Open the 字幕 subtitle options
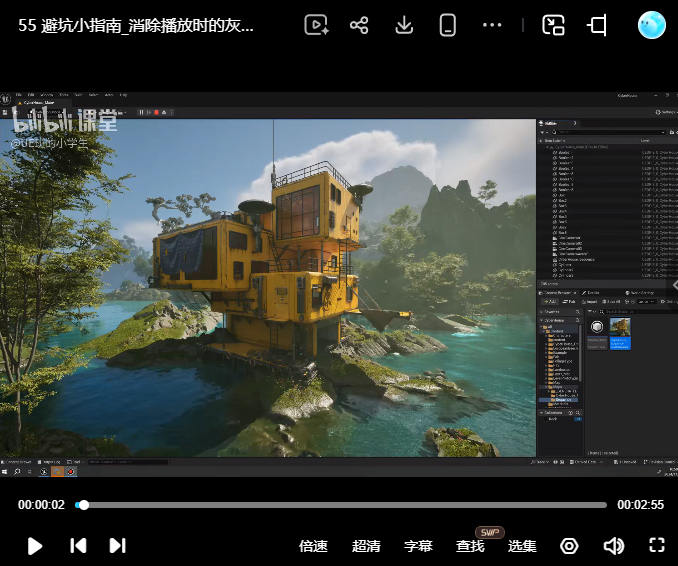 pyautogui.click(x=418, y=546)
